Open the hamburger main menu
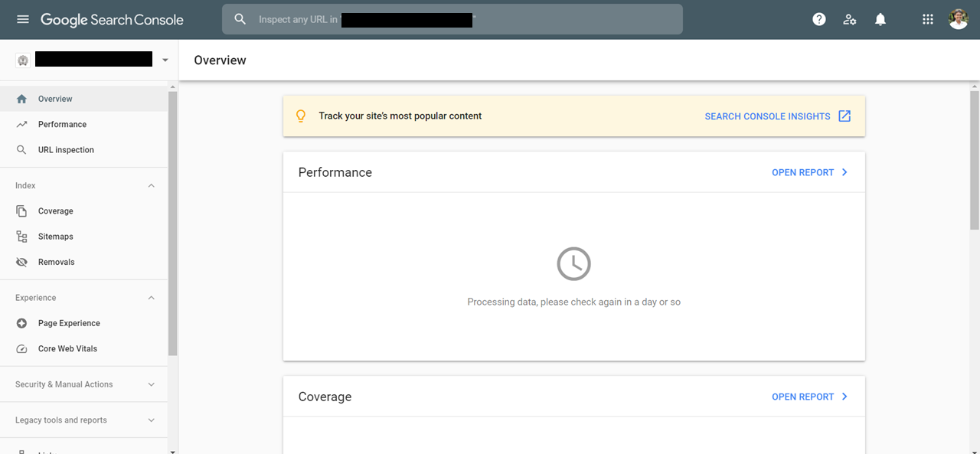The width and height of the screenshot is (980, 454). (23, 19)
